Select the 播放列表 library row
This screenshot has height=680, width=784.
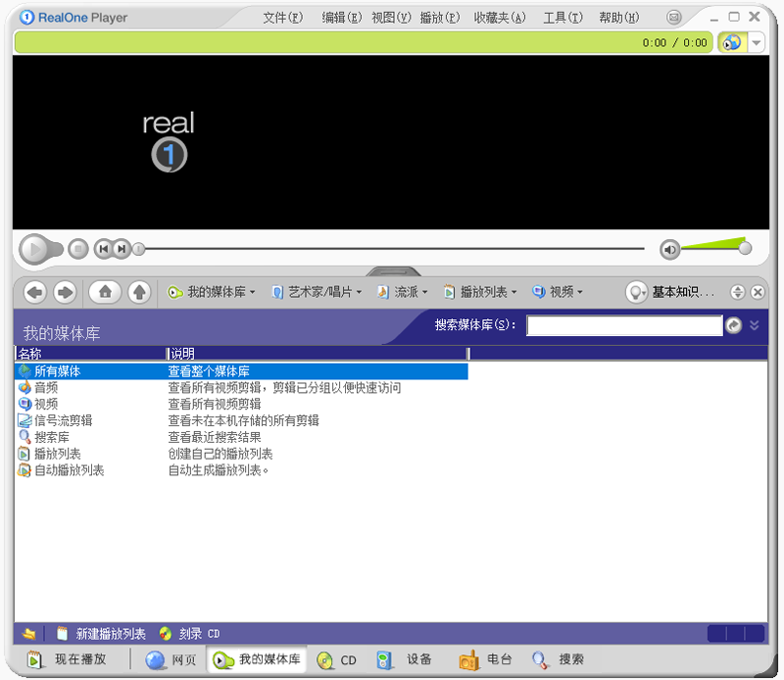[242, 454]
